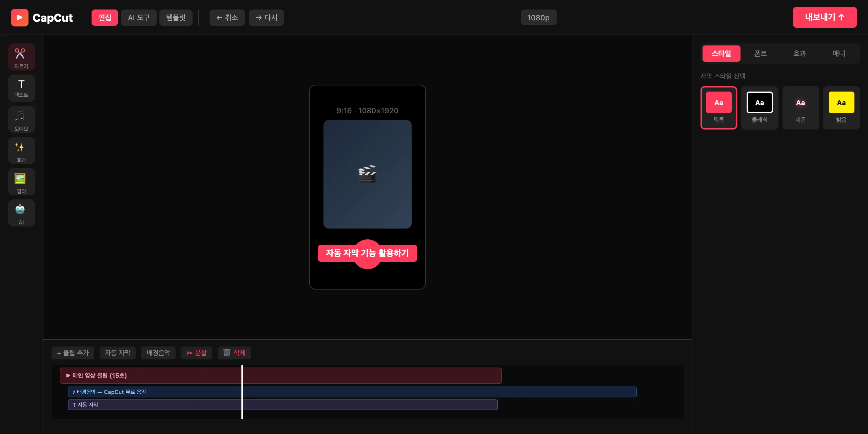Click the 자동 자막 timeline button

118,353
